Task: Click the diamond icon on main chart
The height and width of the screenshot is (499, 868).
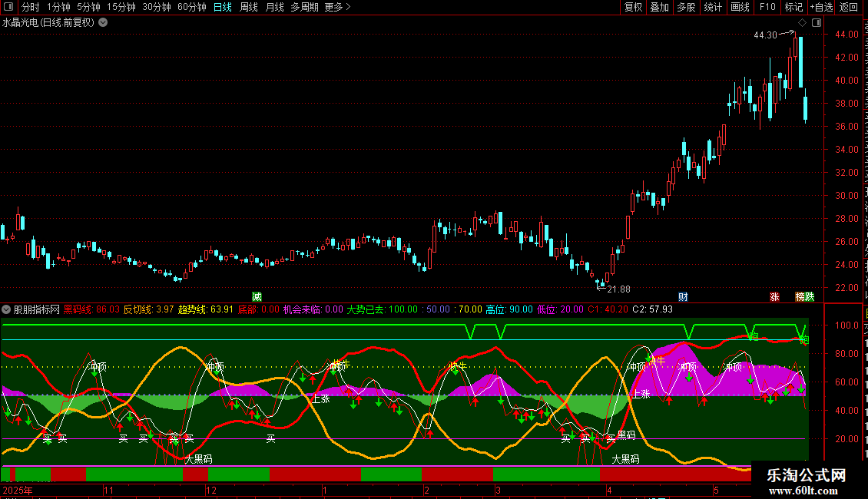Action: [x=802, y=23]
